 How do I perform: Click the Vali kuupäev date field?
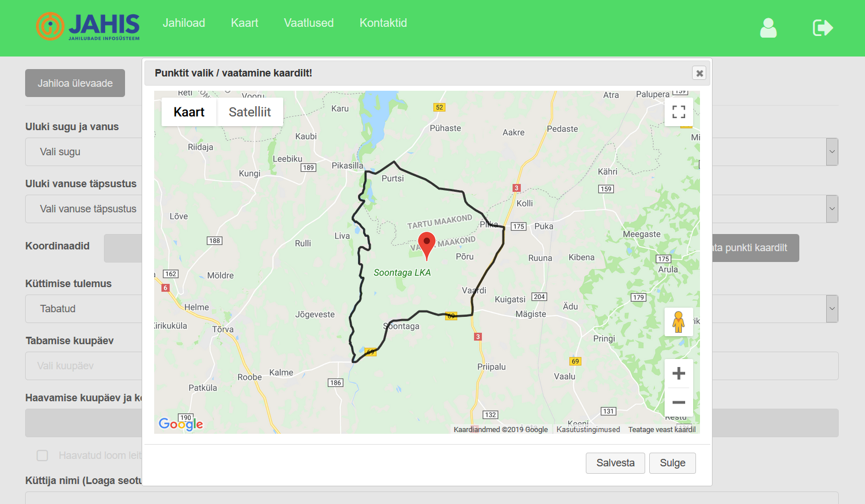[83, 366]
